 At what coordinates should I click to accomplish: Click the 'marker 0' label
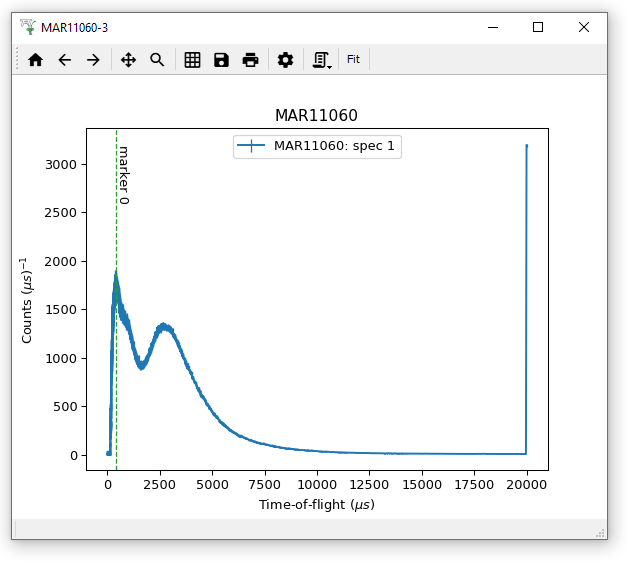[x=124, y=175]
